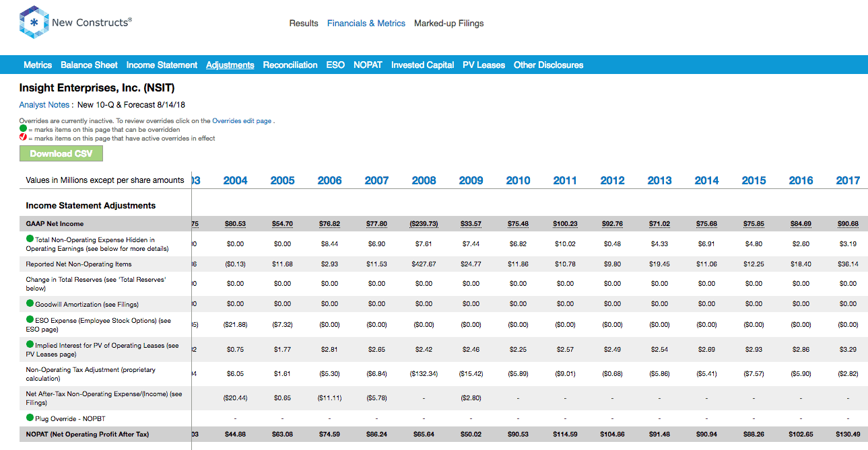
Task: Click green override dot beside Goodwill Amortization
Action: [x=30, y=303]
